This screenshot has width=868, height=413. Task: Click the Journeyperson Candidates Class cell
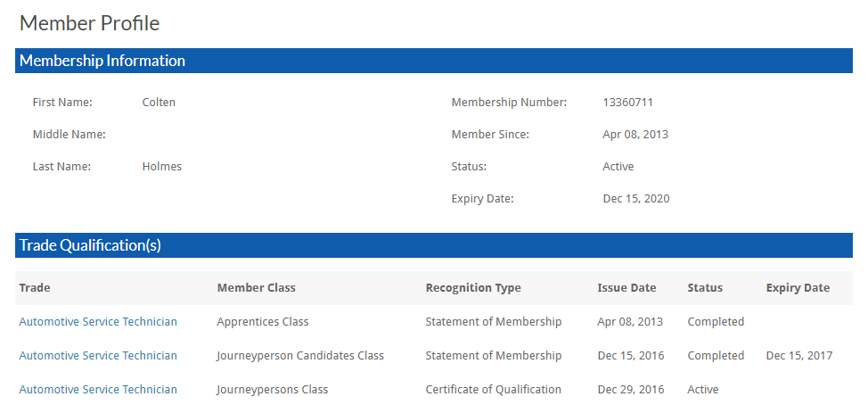tap(300, 355)
